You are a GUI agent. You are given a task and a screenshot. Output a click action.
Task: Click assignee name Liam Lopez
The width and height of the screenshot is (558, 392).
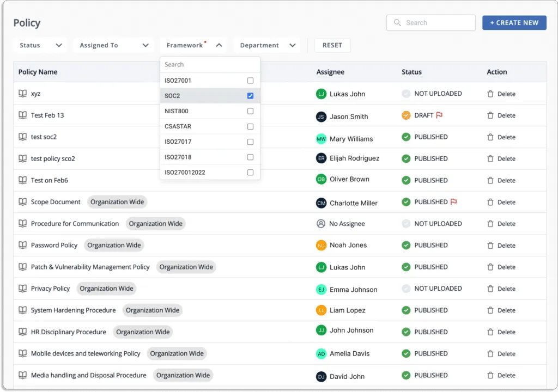(x=347, y=310)
